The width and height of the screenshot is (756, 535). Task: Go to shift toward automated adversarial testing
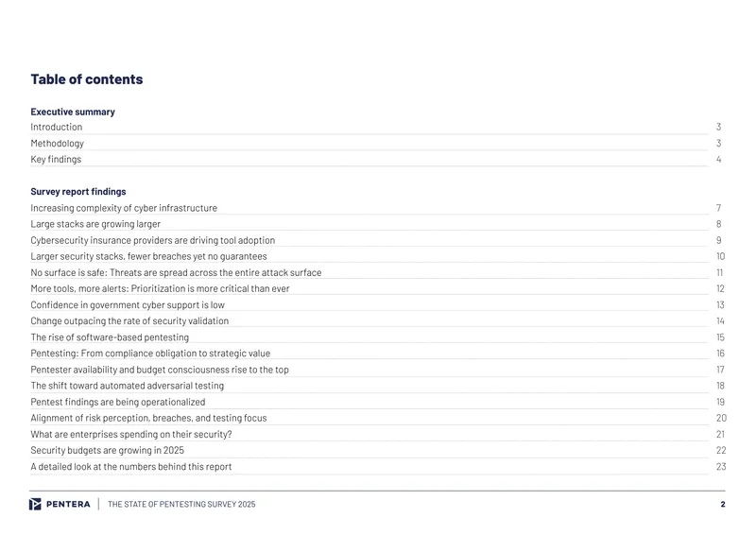pos(128,386)
